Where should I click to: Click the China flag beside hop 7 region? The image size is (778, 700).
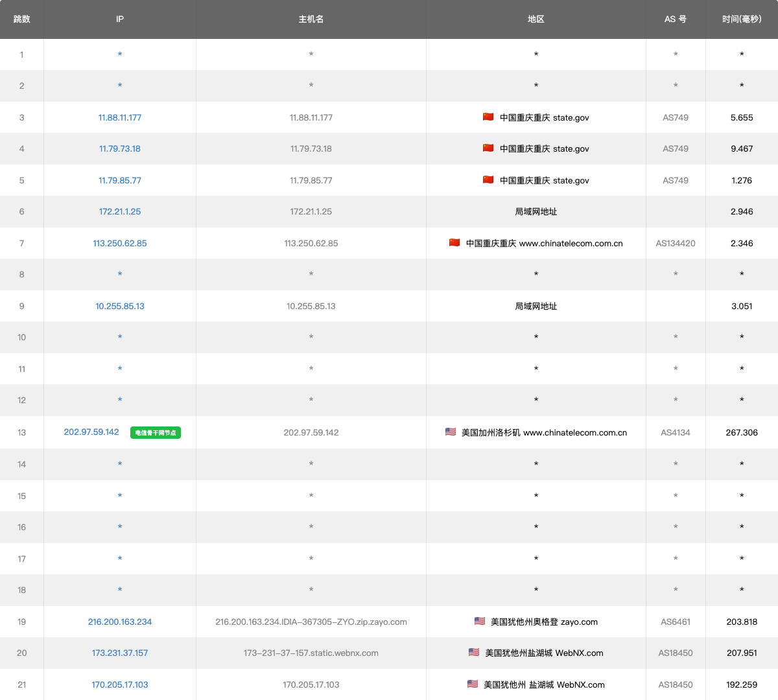click(x=454, y=243)
